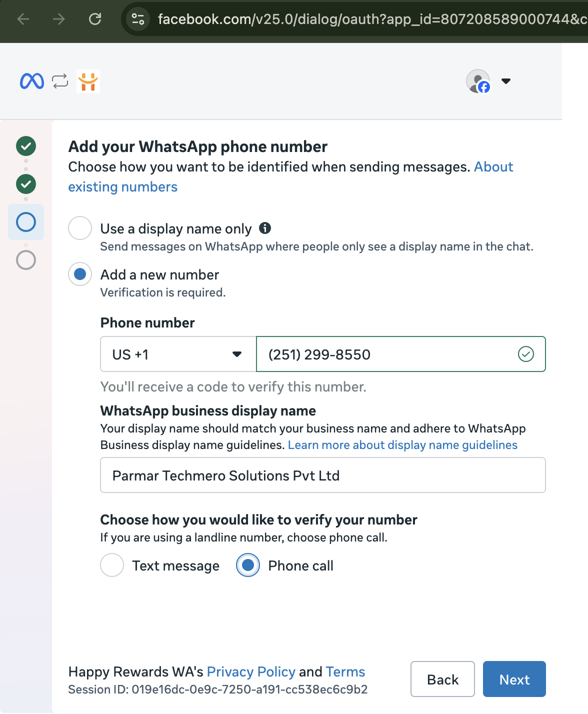Click the browser forward arrow
Screen dimensions: 588x714
[x=59, y=19]
